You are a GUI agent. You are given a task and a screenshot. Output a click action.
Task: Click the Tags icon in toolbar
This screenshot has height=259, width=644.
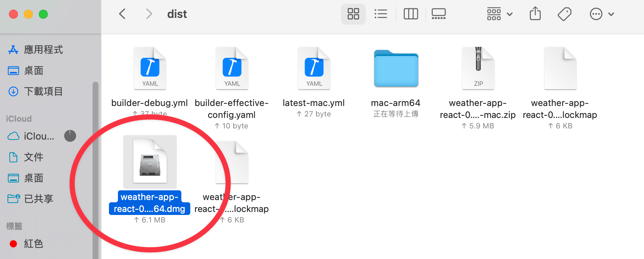pos(564,14)
